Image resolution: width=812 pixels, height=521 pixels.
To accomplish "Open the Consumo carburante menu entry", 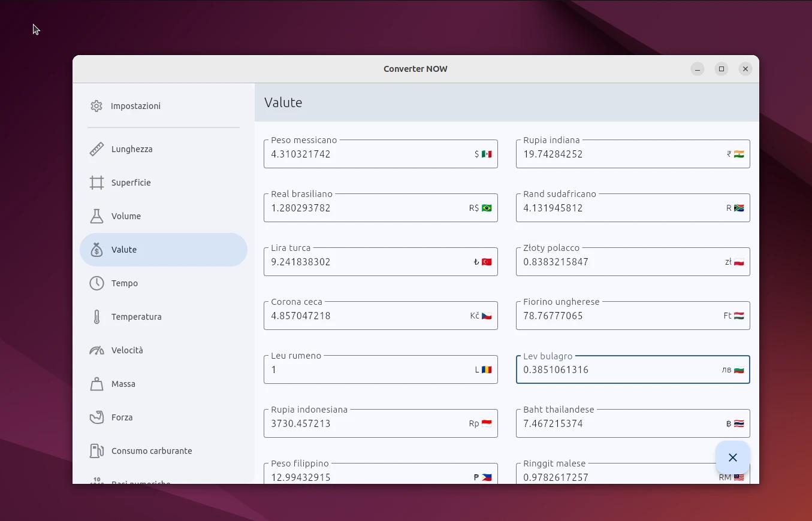I will point(152,451).
